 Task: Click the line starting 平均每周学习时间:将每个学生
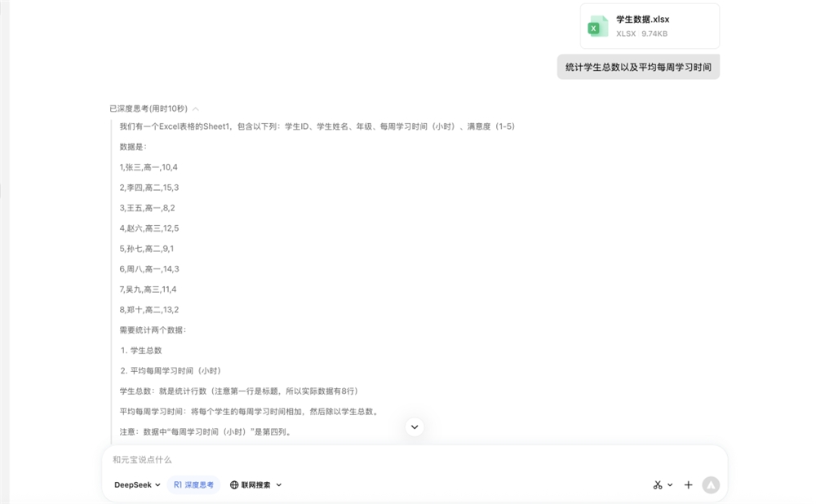coord(249,411)
